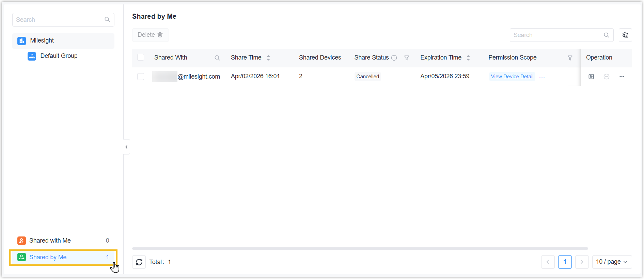
Task: Click Shared With column search icon
Action: tap(217, 58)
